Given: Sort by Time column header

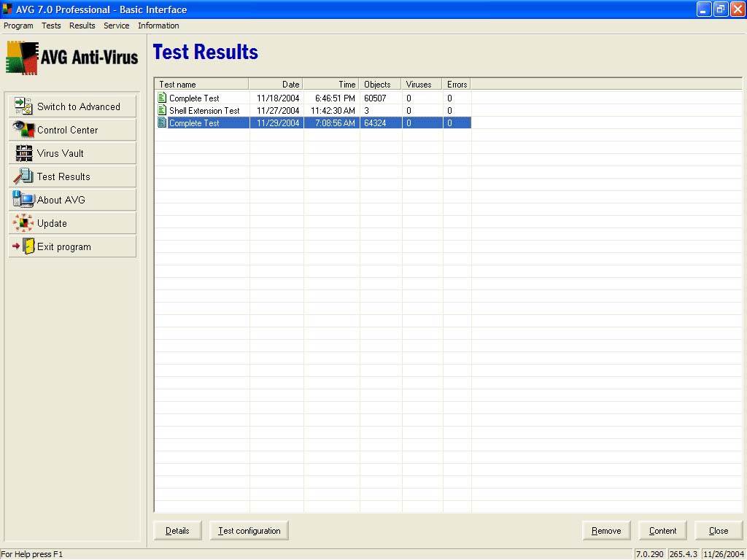Looking at the screenshot, I should click(331, 85).
